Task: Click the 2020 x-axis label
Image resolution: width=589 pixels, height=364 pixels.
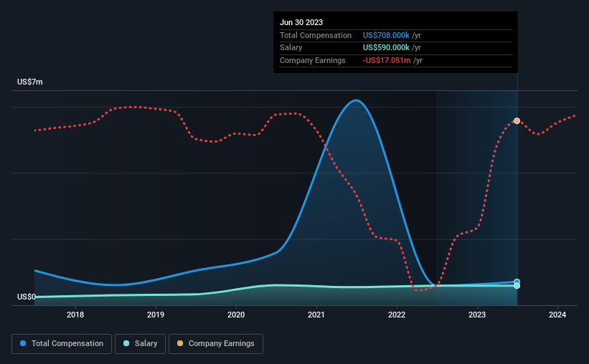Action: (236, 315)
